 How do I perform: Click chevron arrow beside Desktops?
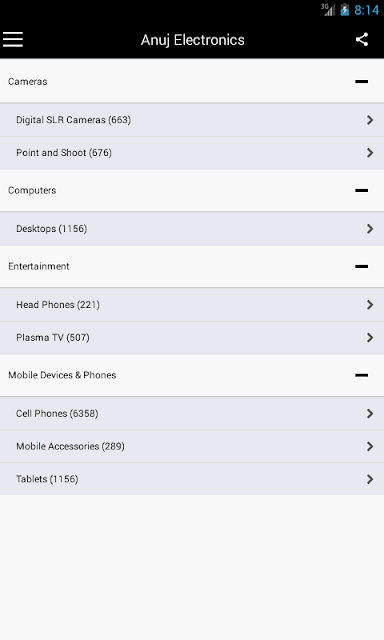(x=370, y=229)
